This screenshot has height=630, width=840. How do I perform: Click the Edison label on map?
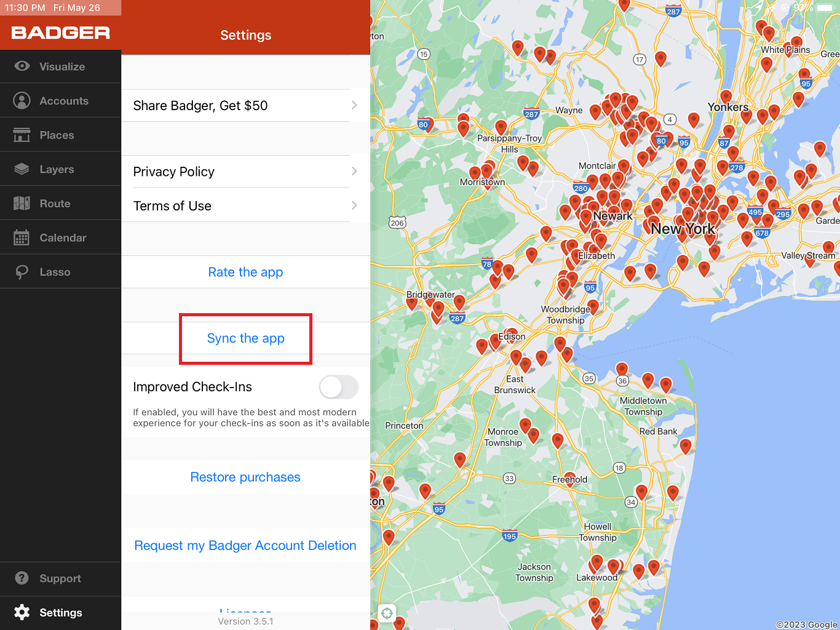click(x=512, y=337)
